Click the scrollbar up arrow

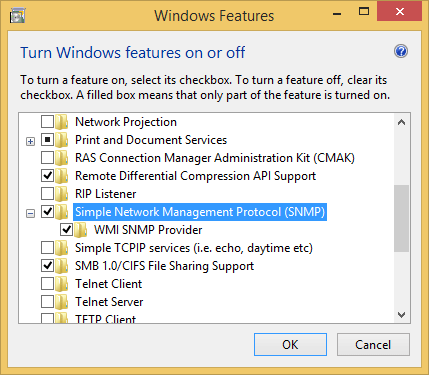pos(401,122)
